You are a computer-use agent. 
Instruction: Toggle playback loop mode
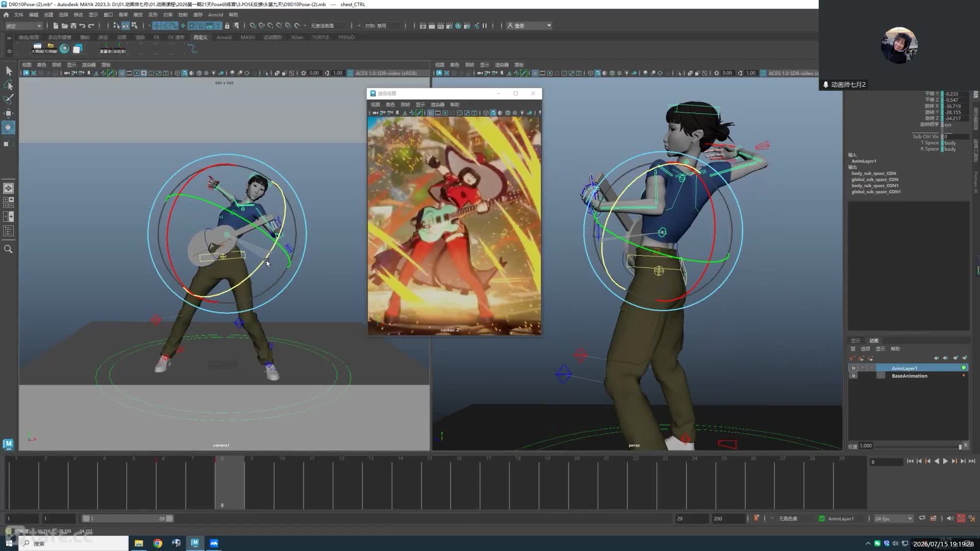922,518
